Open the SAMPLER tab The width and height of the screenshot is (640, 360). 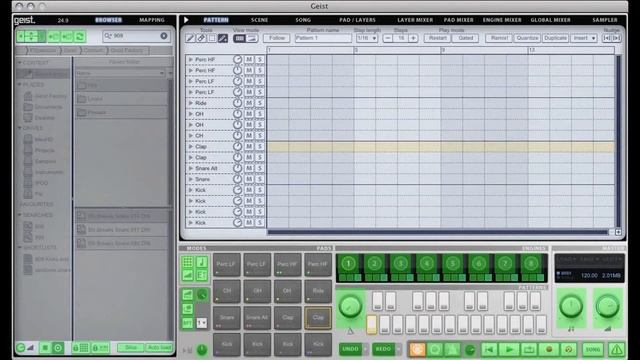(605, 20)
